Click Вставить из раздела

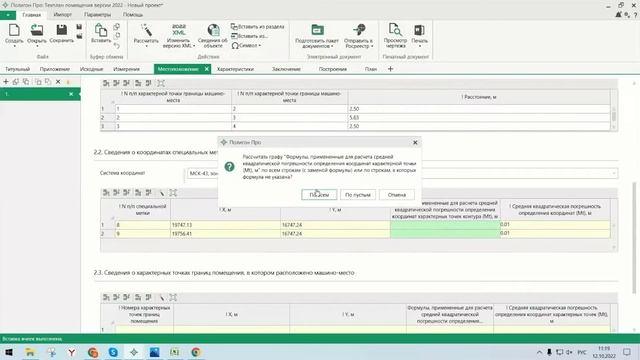[258, 27]
